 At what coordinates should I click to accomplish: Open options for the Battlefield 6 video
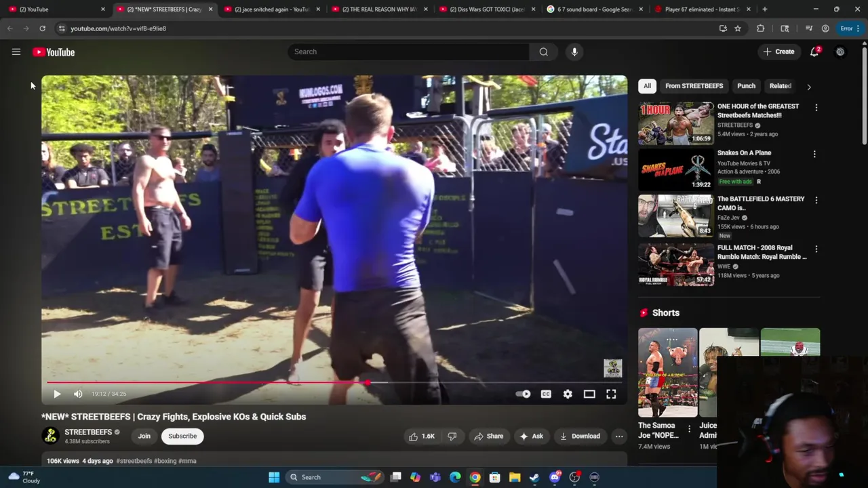pos(816,200)
